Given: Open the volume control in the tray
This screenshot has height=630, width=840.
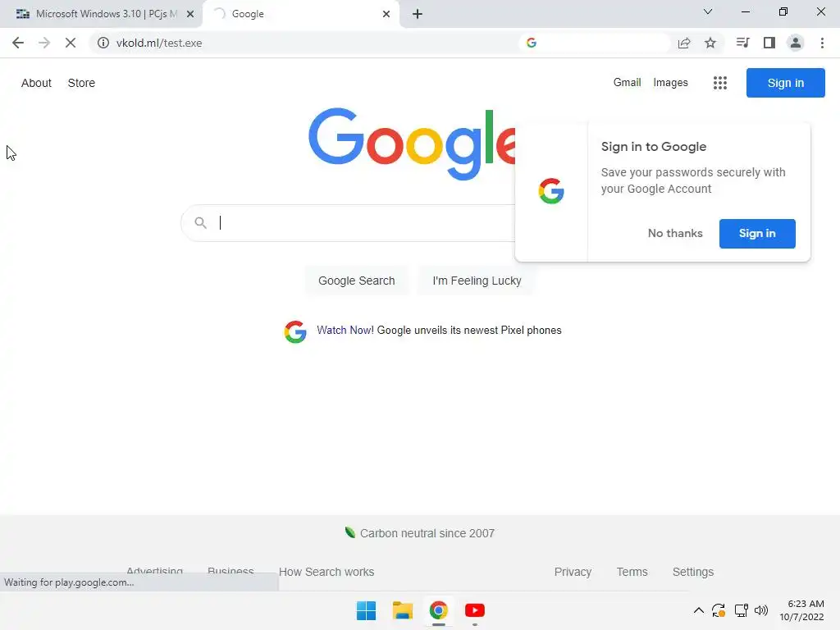Looking at the screenshot, I should click(761, 610).
